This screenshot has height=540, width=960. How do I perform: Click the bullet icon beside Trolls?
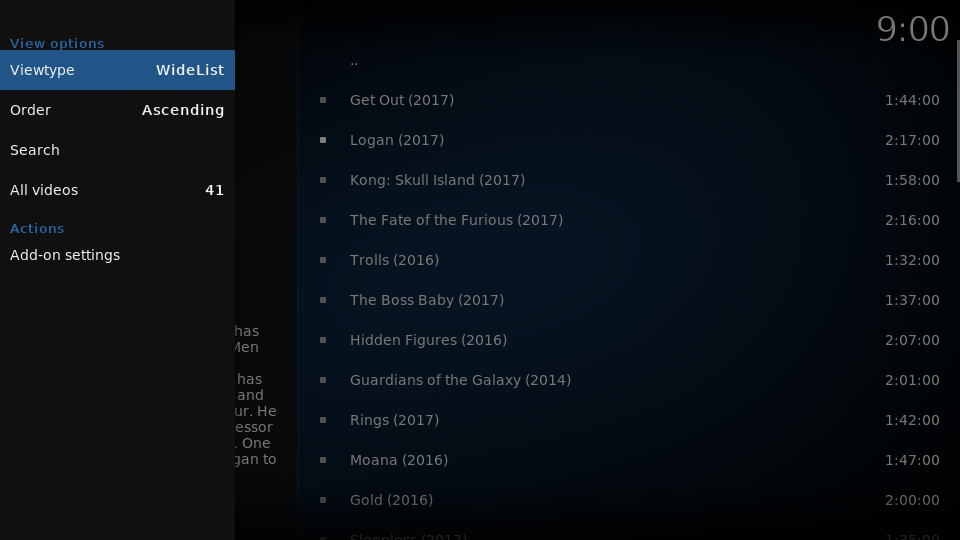[323, 260]
